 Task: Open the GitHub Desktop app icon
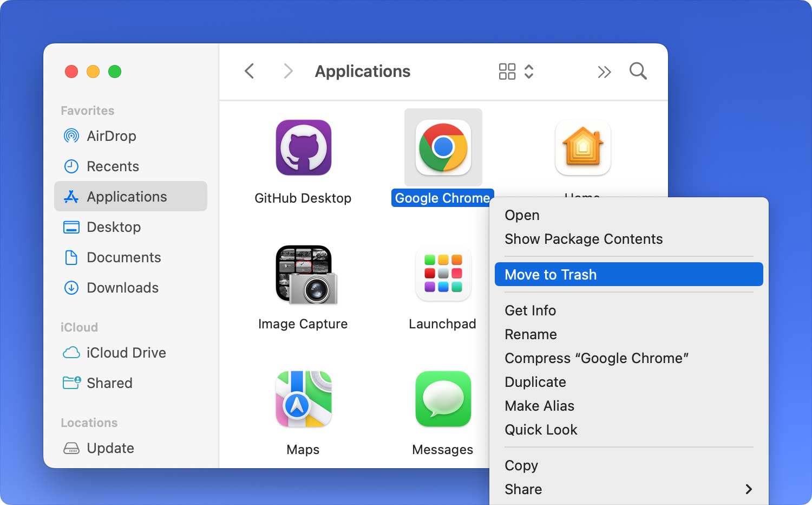(x=304, y=147)
